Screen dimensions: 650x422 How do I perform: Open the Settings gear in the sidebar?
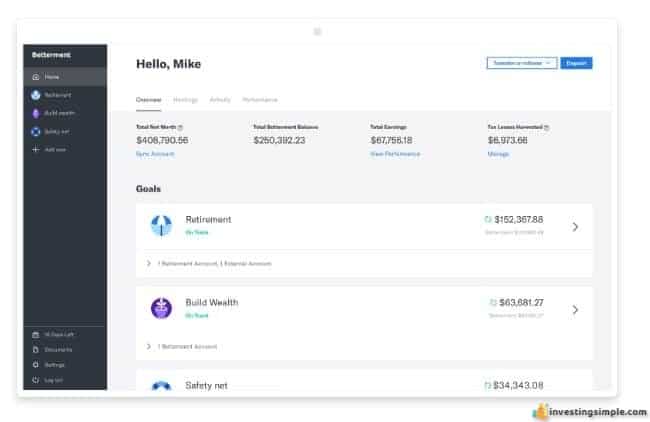point(36,364)
